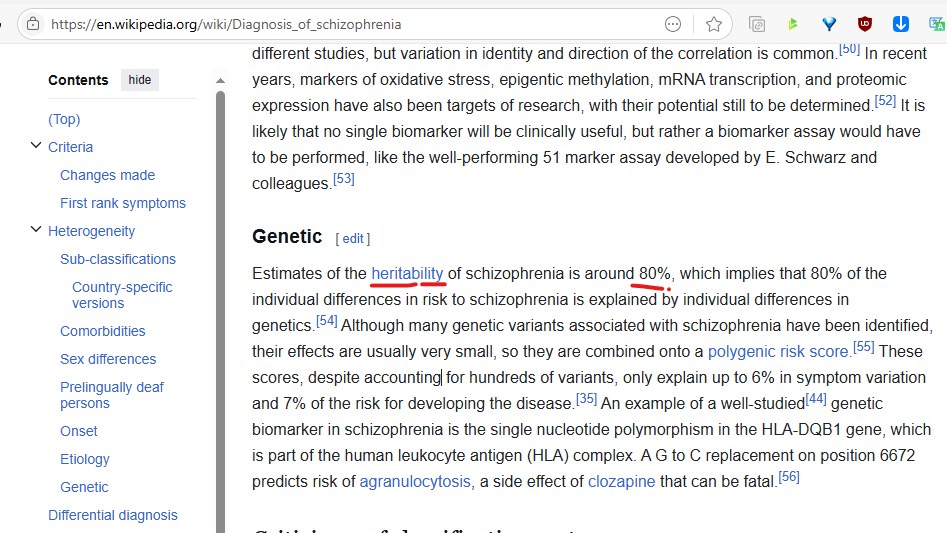Jump to Differential diagnosis in contents

(x=113, y=515)
